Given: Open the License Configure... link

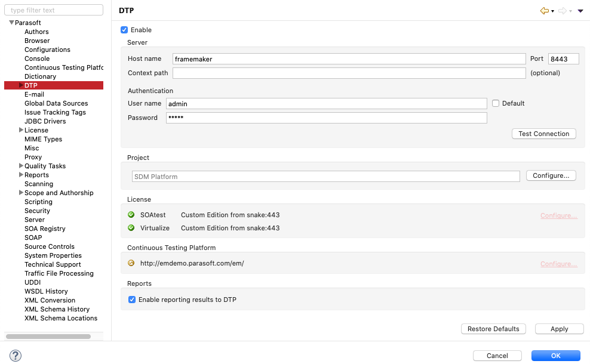Looking at the screenshot, I should click(x=559, y=215).
